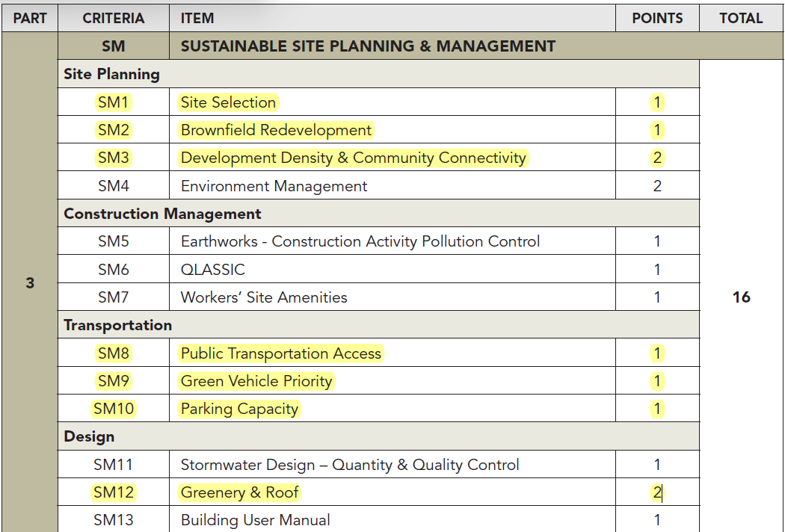This screenshot has height=532, width=785.
Task: Click the 'Green Vehicle Priority' item
Action: [x=256, y=381]
